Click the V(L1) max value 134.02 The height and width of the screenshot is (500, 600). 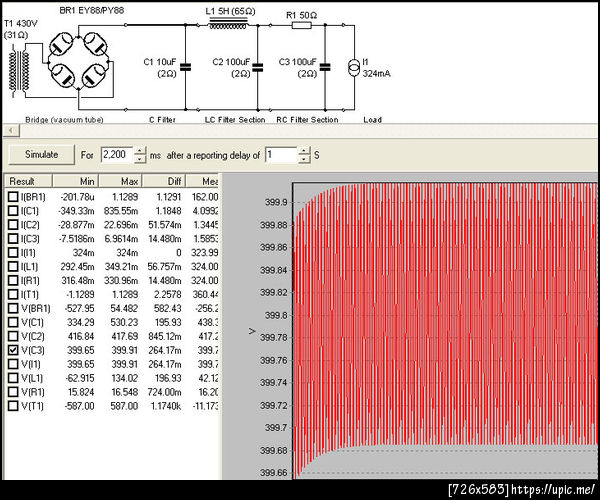coord(125,378)
